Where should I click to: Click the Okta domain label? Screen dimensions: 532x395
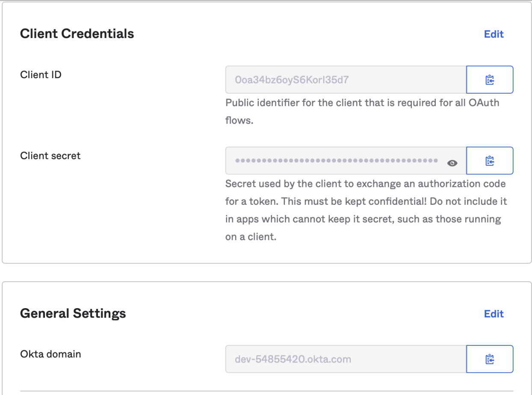[50, 354]
